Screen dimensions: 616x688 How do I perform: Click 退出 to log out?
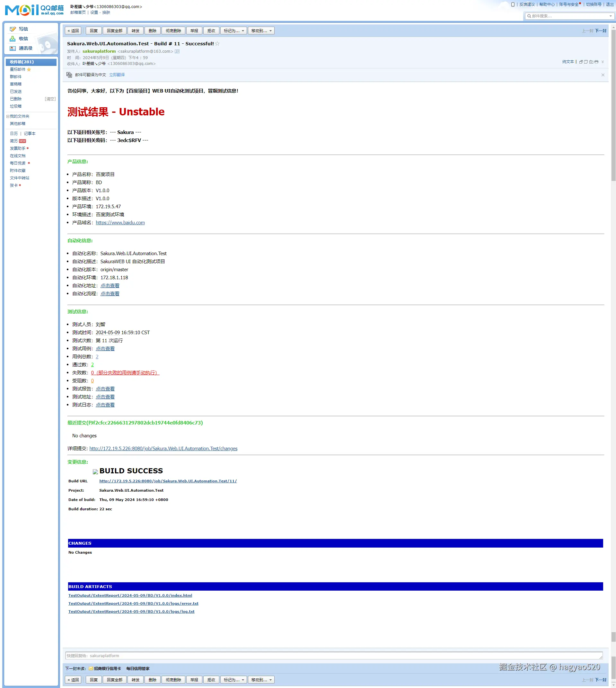(610, 4)
